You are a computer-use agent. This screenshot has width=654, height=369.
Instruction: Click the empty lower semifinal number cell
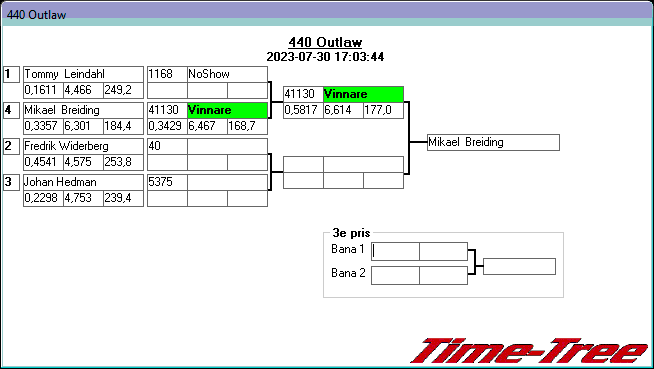tap(303, 164)
